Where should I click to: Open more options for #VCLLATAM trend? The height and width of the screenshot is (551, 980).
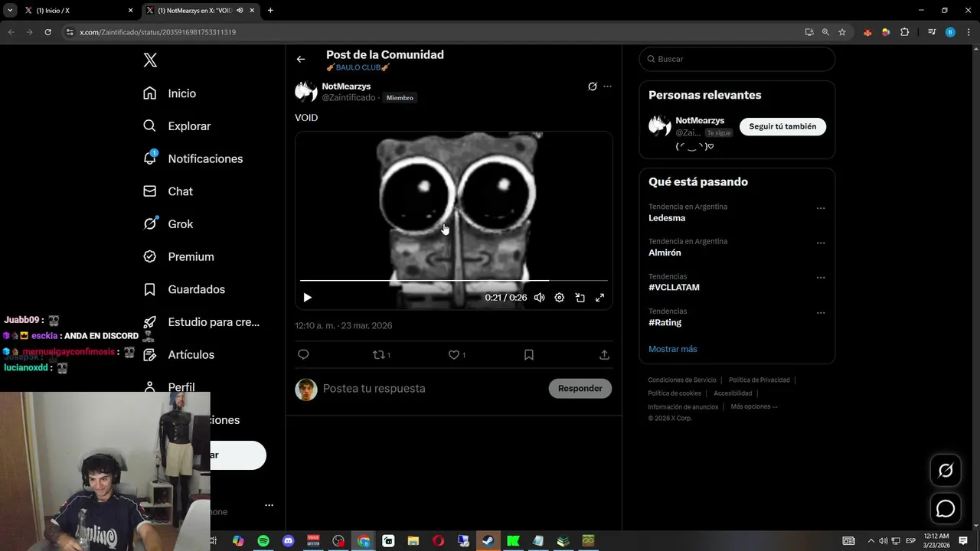point(821,278)
